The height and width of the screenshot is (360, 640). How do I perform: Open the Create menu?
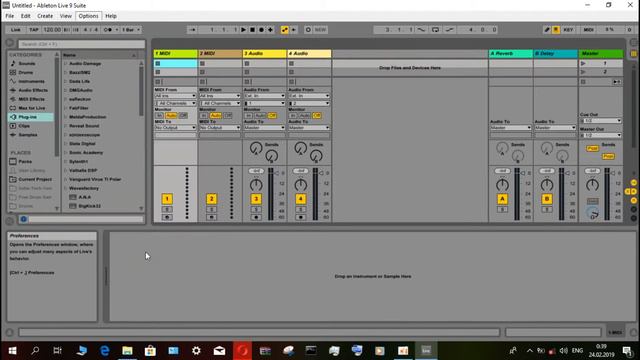click(x=45, y=16)
